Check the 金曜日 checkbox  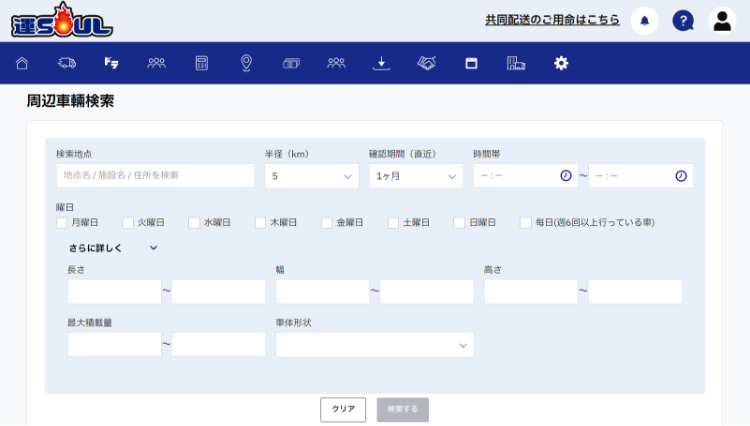327,223
